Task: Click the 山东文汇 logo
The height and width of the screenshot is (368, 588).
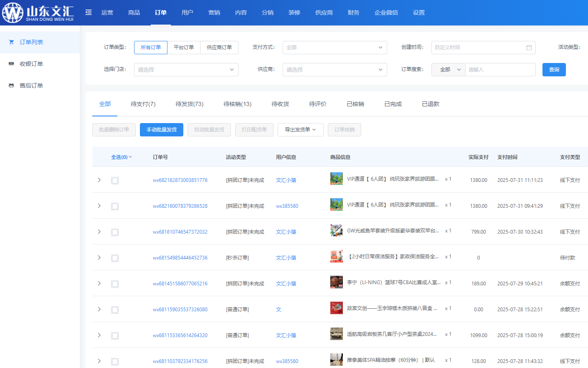Action: pos(38,13)
